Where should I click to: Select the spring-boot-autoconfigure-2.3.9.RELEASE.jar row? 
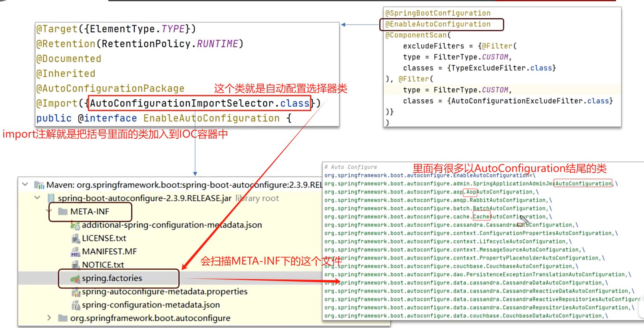tap(145, 198)
